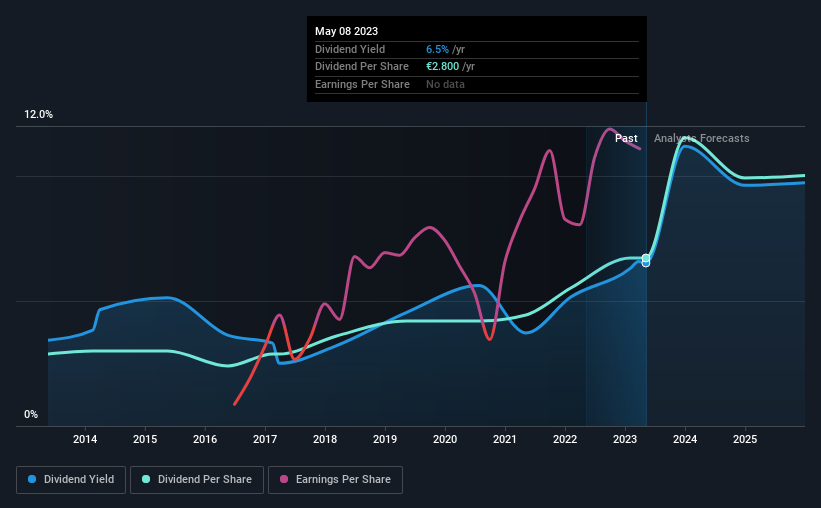
Task: Click the Past label on the chart
Action: [x=626, y=138]
